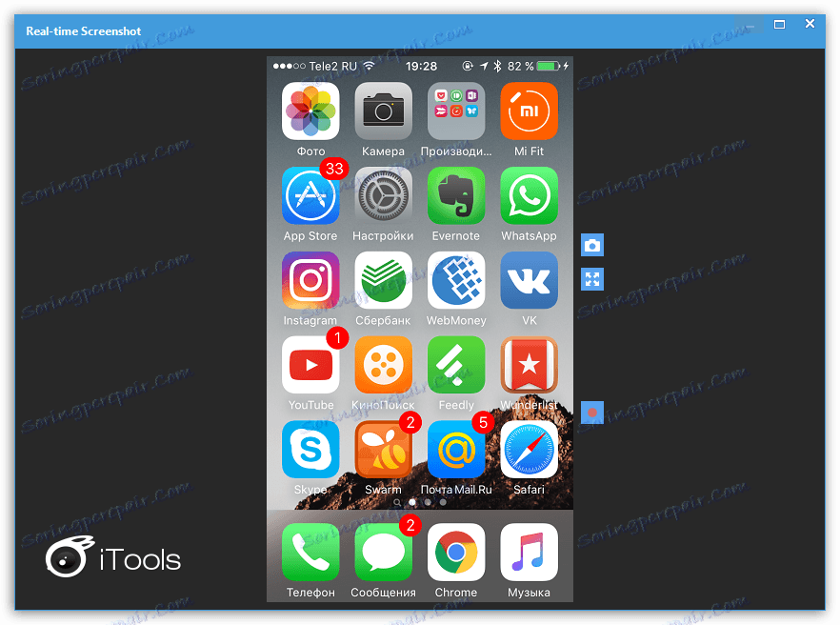Viewport: 840px width, 625px height.
Task: Open the Safari browser icon
Action: pos(530,450)
